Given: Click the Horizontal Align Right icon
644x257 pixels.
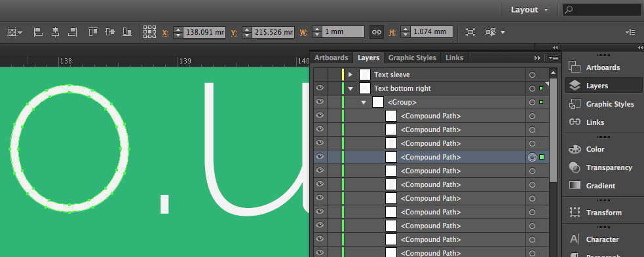Looking at the screenshot, I should pyautogui.click(x=73, y=32).
